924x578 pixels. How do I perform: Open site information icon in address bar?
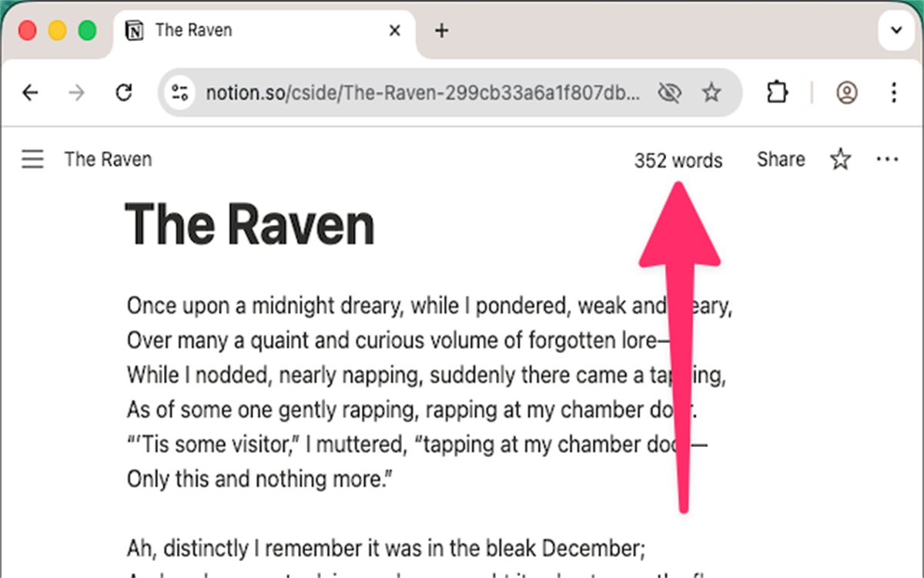(x=179, y=92)
